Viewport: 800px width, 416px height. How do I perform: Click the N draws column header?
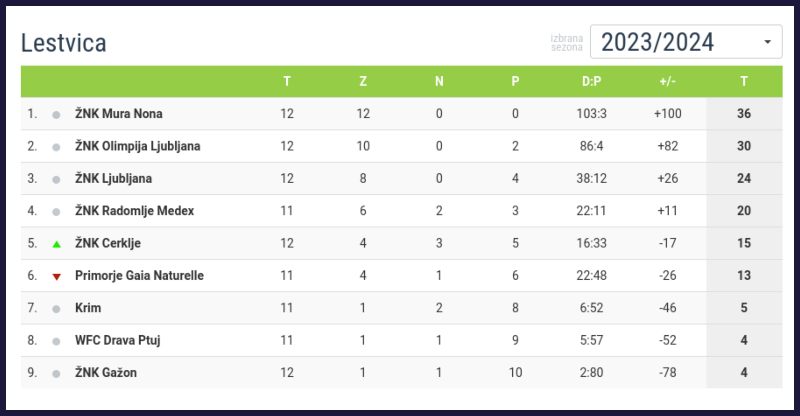coord(439,81)
